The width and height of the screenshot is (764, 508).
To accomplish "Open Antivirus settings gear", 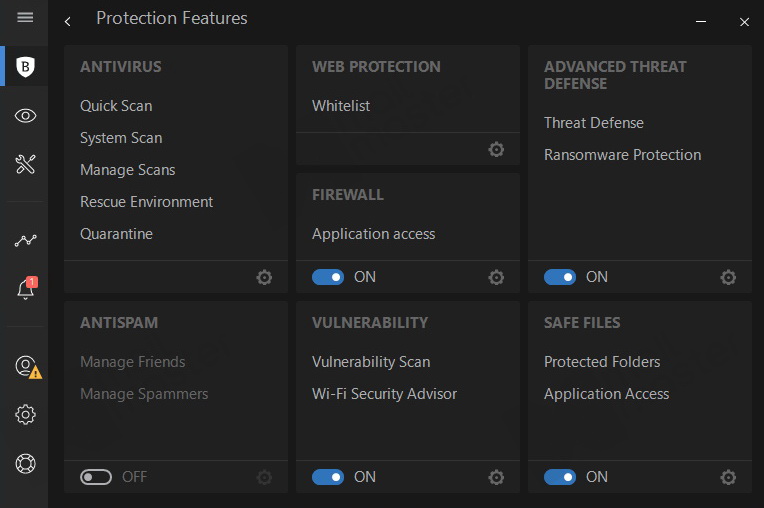I will (264, 277).
